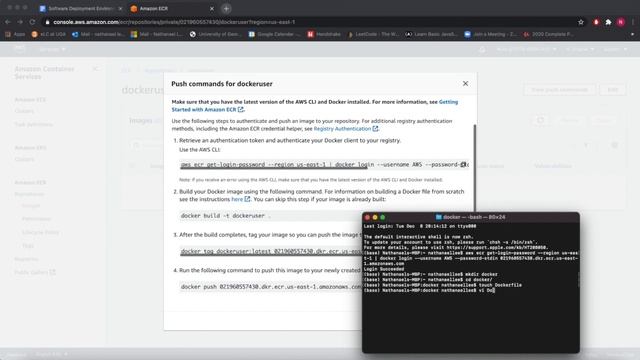This screenshot has width=640, height=360.
Task: Click the Edit button behind the dialog
Action: click(x=613, y=90)
